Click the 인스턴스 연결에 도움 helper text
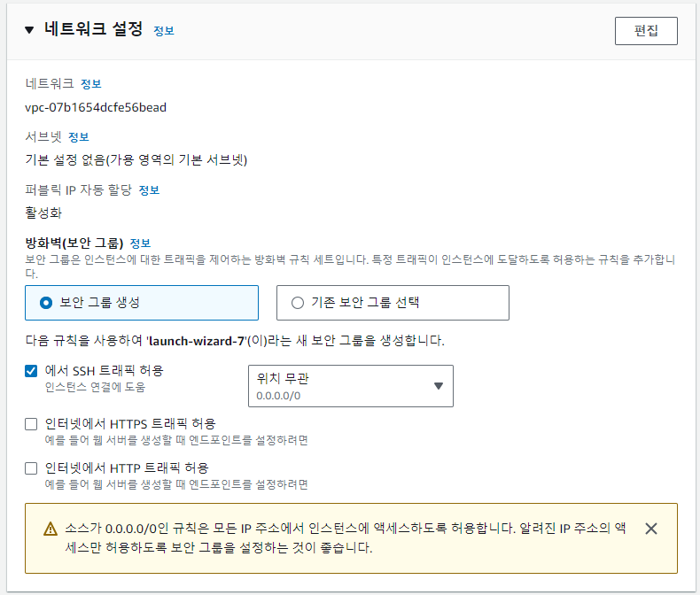Image resolution: width=700 pixels, height=595 pixels. tap(95, 387)
